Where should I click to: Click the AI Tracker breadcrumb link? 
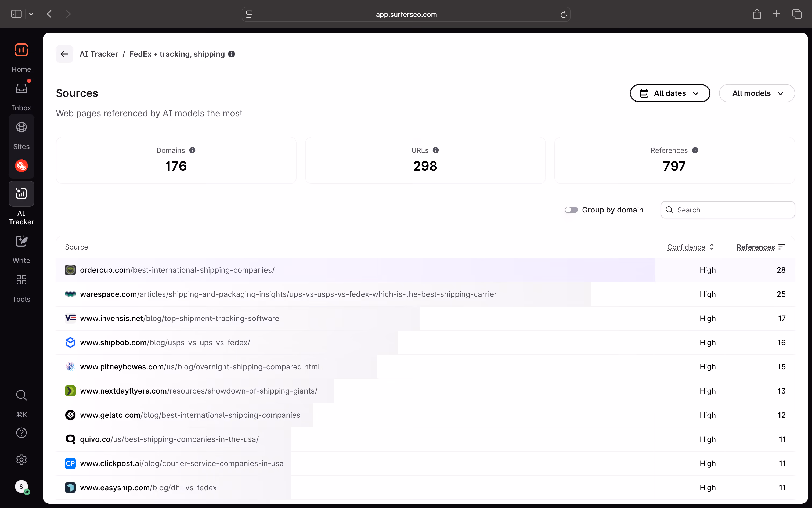(99, 54)
